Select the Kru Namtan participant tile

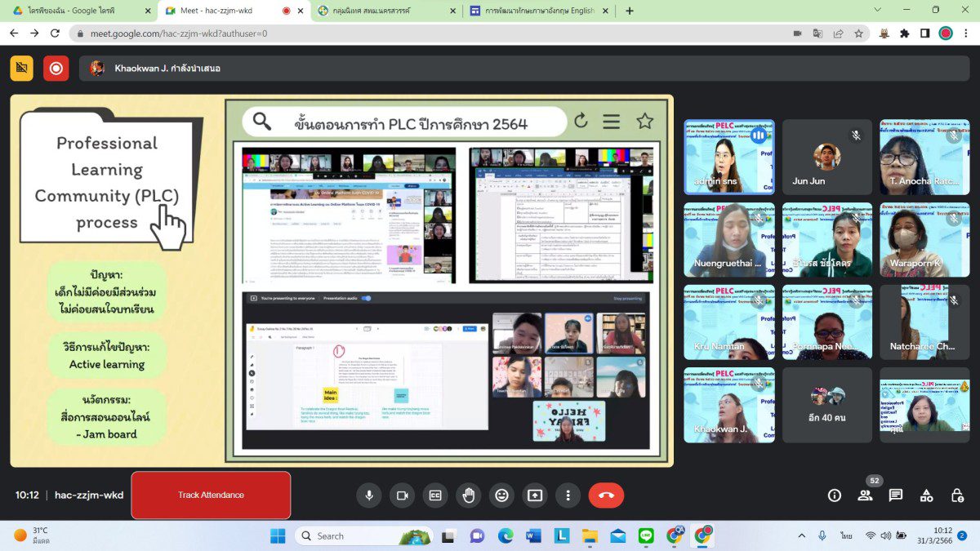coord(729,322)
